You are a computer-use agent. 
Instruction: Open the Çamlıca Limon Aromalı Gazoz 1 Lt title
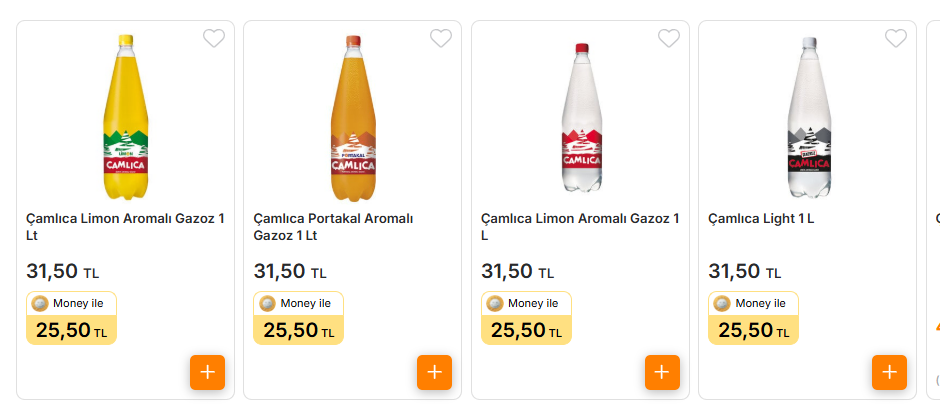[125, 227]
